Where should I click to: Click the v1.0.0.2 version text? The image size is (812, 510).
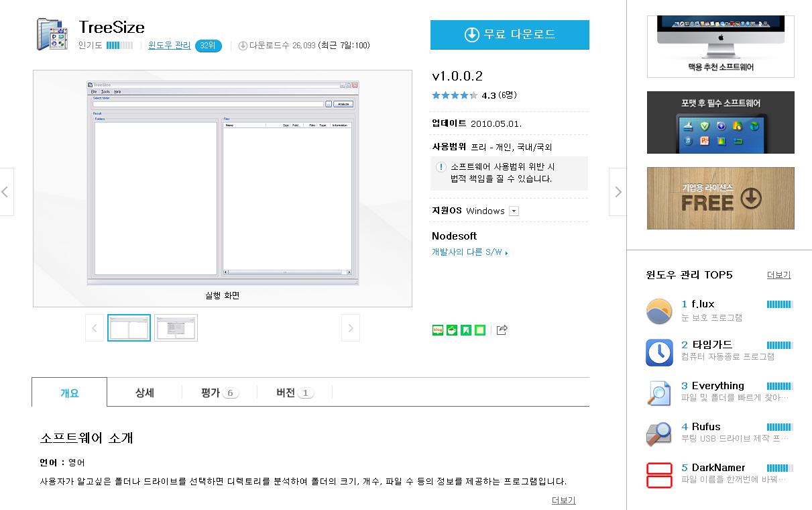click(457, 76)
